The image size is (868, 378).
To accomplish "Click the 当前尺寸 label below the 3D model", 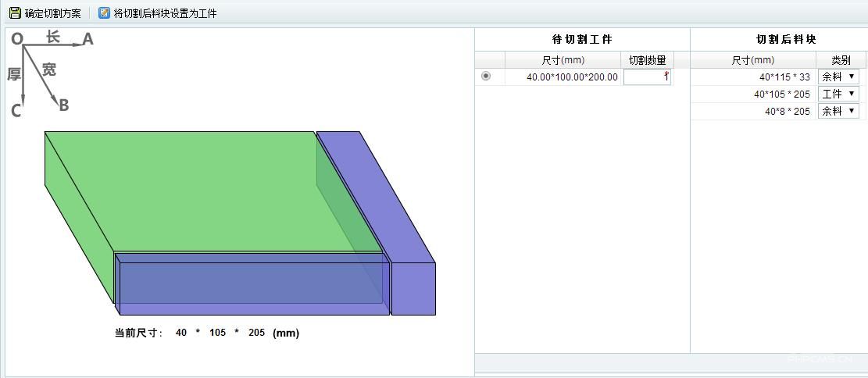I will coord(139,333).
